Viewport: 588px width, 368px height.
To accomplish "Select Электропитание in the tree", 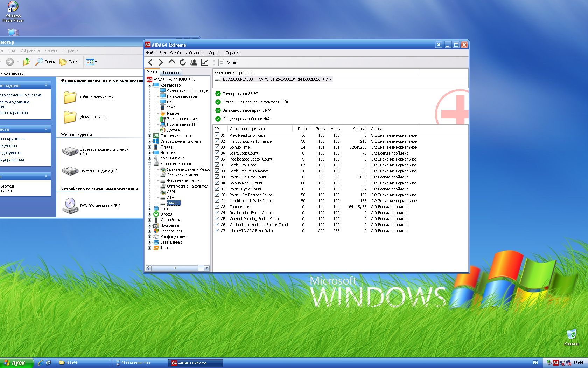I will [182, 119].
